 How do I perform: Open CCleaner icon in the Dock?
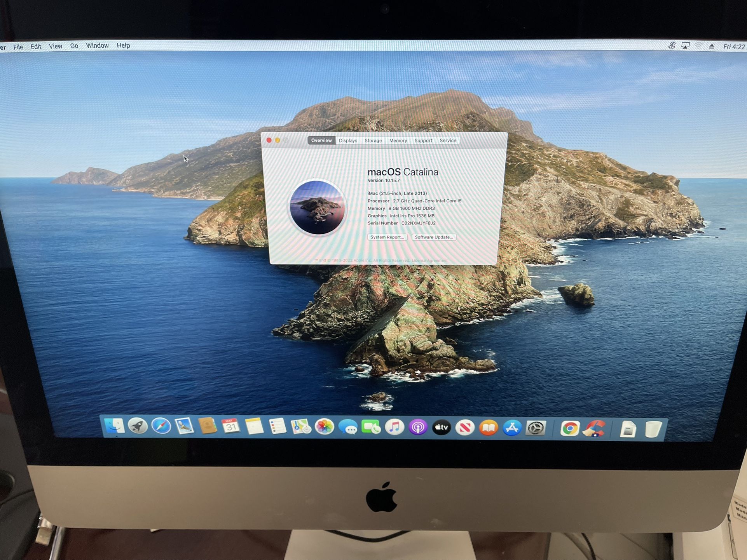point(594,429)
